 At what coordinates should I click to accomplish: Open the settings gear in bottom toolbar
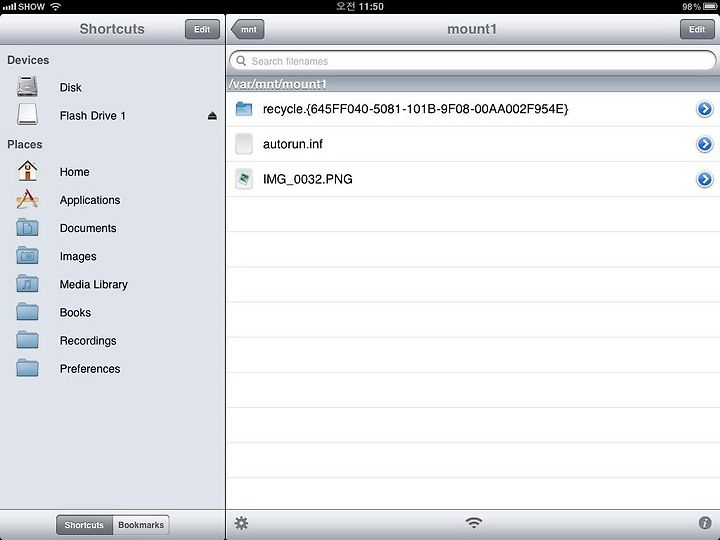click(241, 523)
